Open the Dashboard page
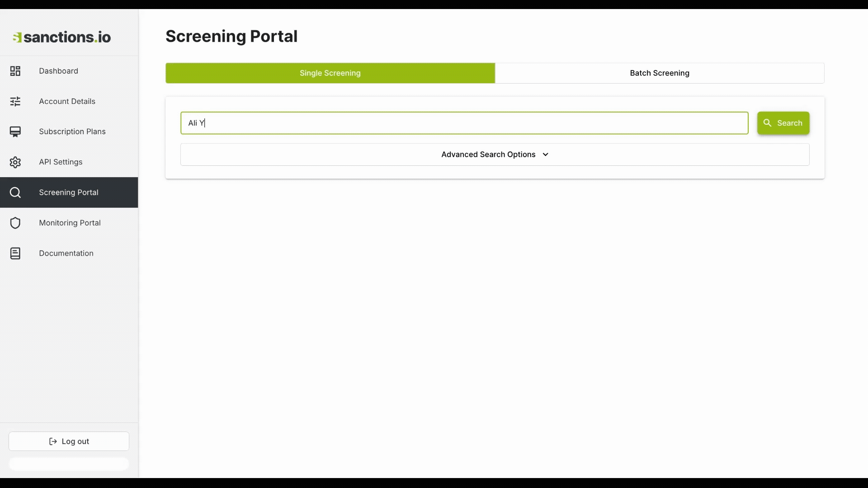 pos(69,71)
